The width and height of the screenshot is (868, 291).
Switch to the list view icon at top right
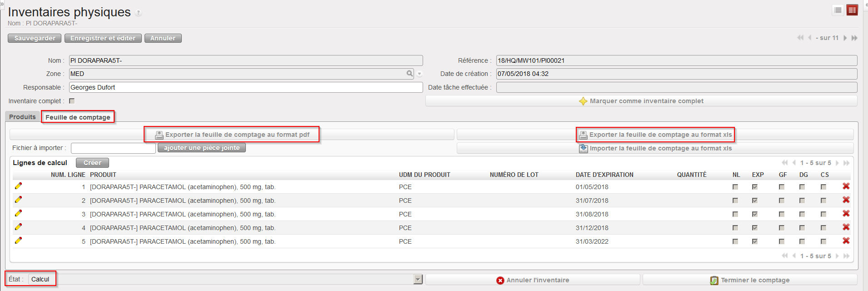pyautogui.click(x=838, y=10)
